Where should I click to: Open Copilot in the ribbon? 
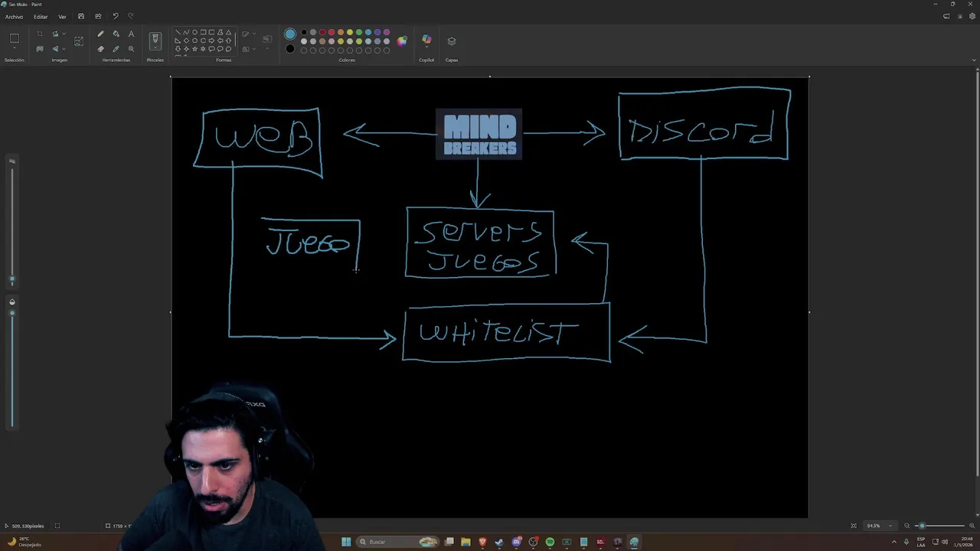click(426, 39)
